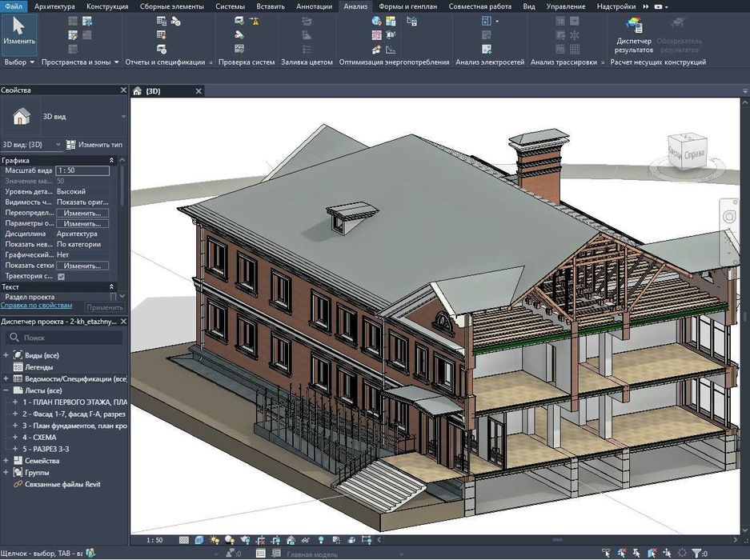This screenshot has width=750, height=560.
Task: Click the detail level icon in view control bar
Action: tap(184, 540)
